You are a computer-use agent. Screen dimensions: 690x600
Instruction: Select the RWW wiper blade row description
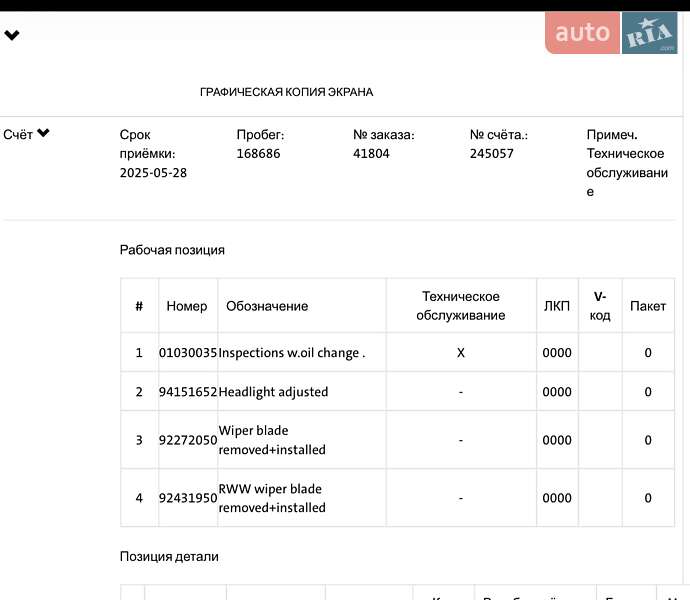click(x=271, y=498)
